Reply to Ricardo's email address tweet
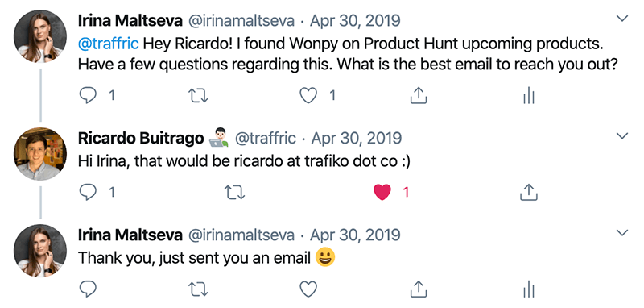 click(x=87, y=192)
